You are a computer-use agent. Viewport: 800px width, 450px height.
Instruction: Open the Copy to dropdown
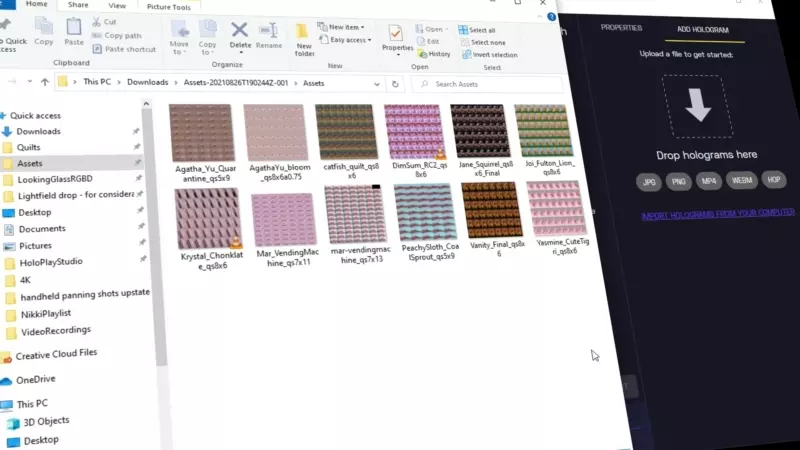(x=207, y=48)
